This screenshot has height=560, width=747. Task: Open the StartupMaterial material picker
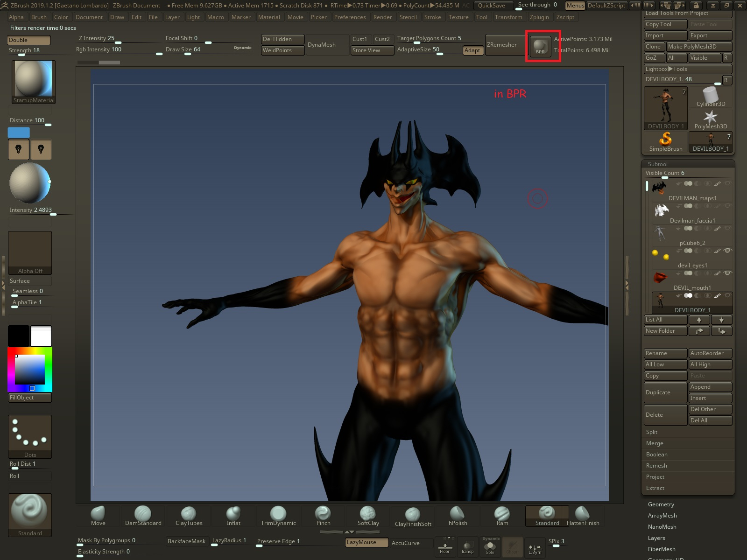click(x=34, y=82)
